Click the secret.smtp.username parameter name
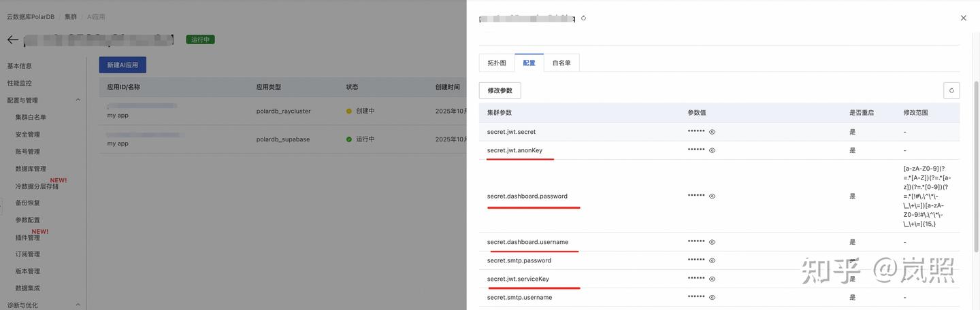The image size is (980, 310). tap(520, 297)
